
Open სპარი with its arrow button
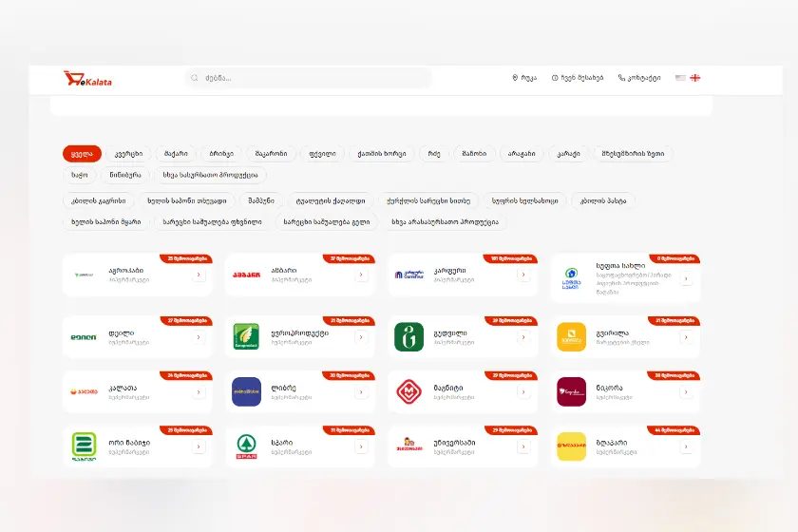point(361,446)
